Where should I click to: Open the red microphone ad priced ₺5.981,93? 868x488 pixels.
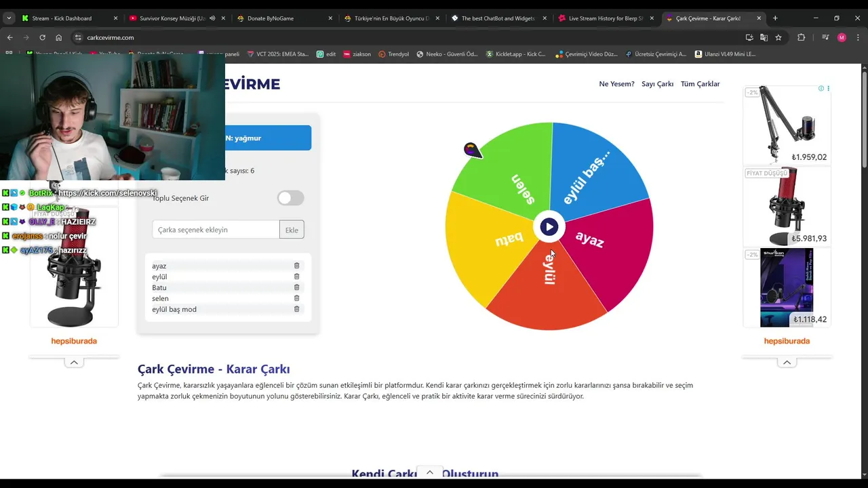[x=787, y=206]
